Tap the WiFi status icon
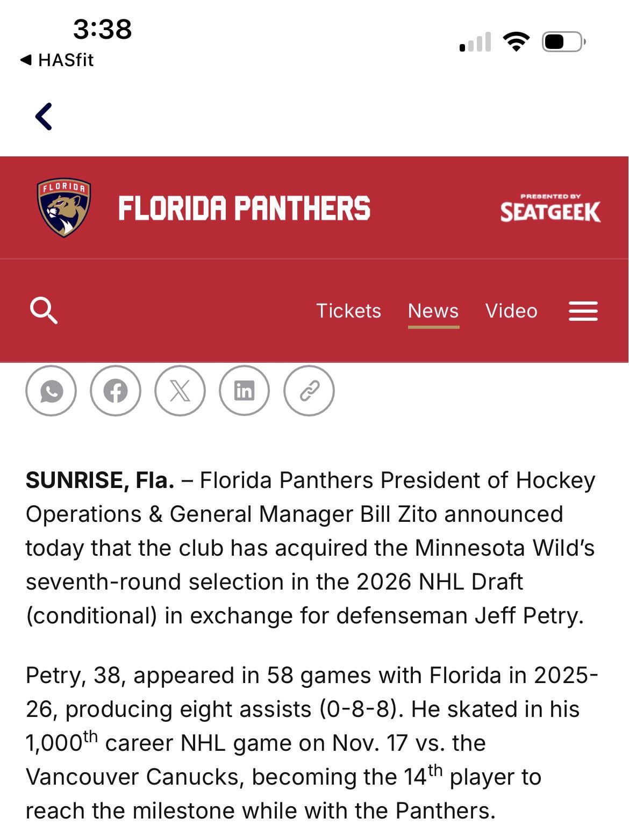 [516, 41]
